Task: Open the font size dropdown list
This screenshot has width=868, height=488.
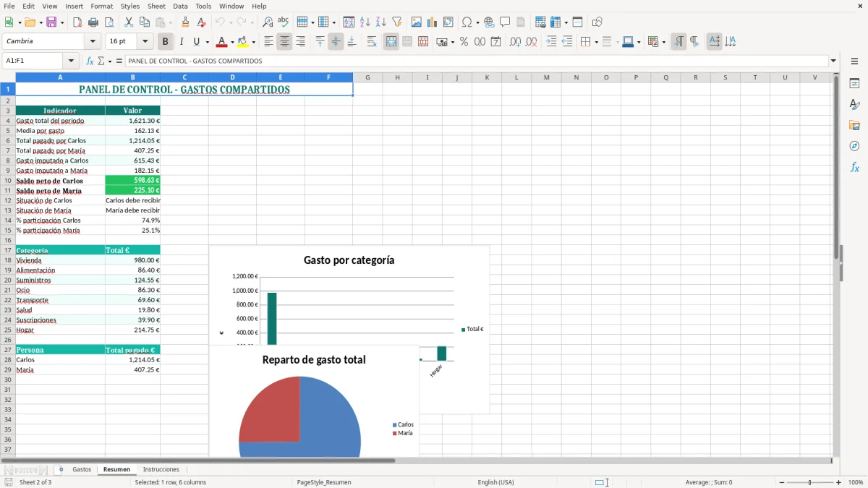Action: pyautogui.click(x=145, y=42)
